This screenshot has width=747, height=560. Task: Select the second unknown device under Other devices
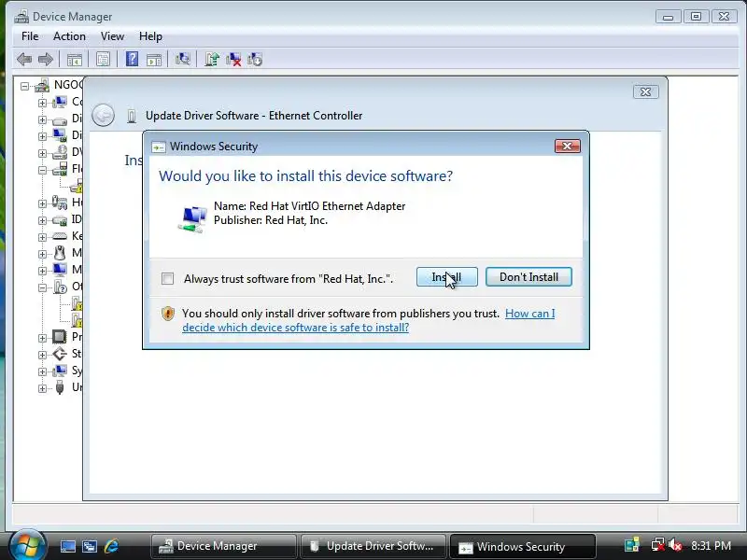pyautogui.click(x=77, y=320)
